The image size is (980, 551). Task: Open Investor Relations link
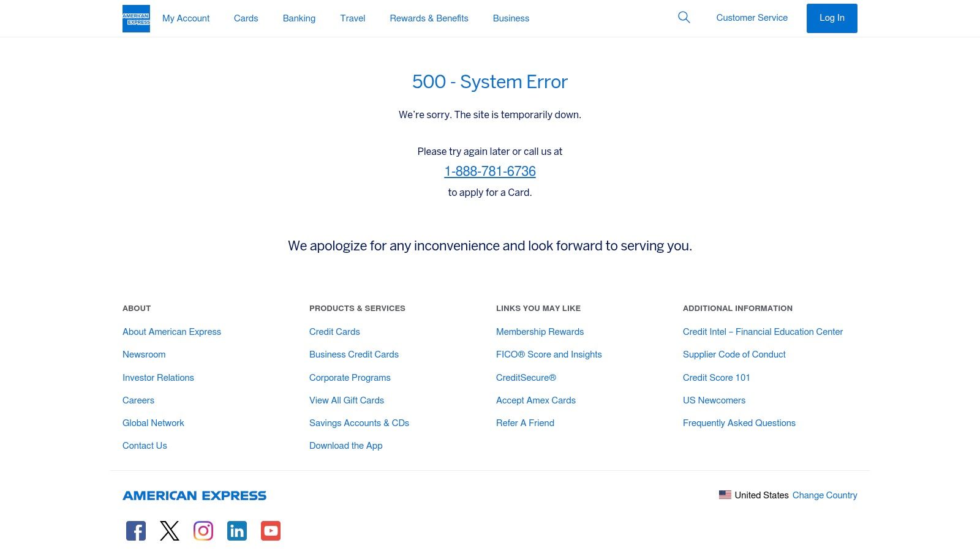(158, 378)
